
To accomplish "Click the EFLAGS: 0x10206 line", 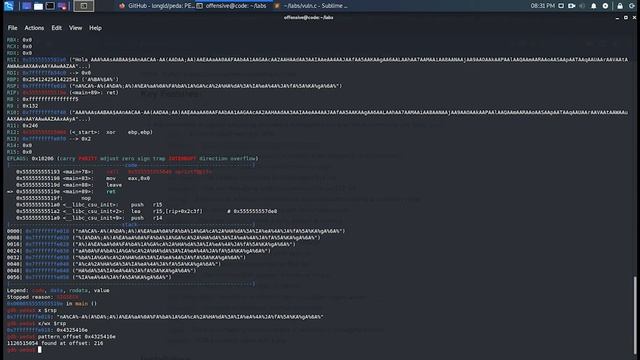I will pos(132,158).
